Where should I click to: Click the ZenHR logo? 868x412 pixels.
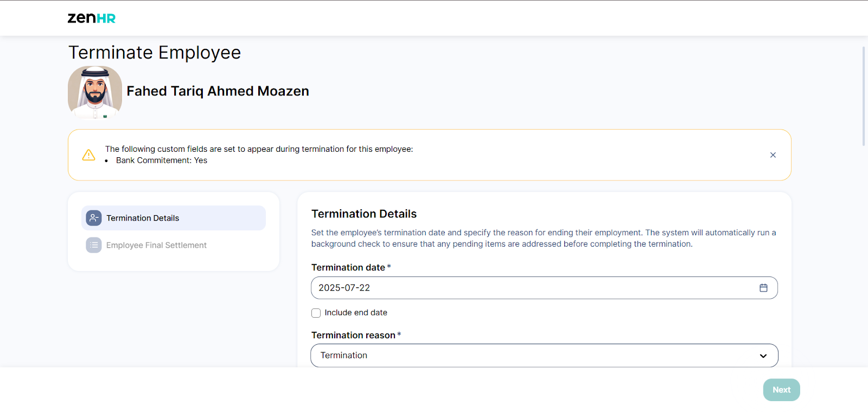coord(91,18)
